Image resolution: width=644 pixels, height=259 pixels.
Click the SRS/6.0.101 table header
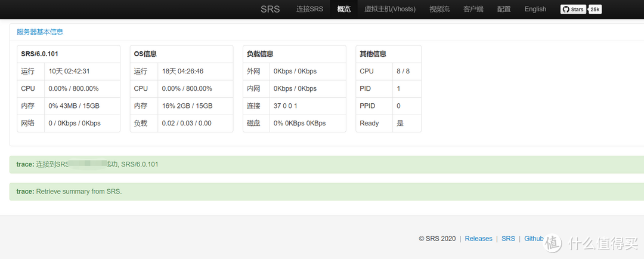[37, 54]
